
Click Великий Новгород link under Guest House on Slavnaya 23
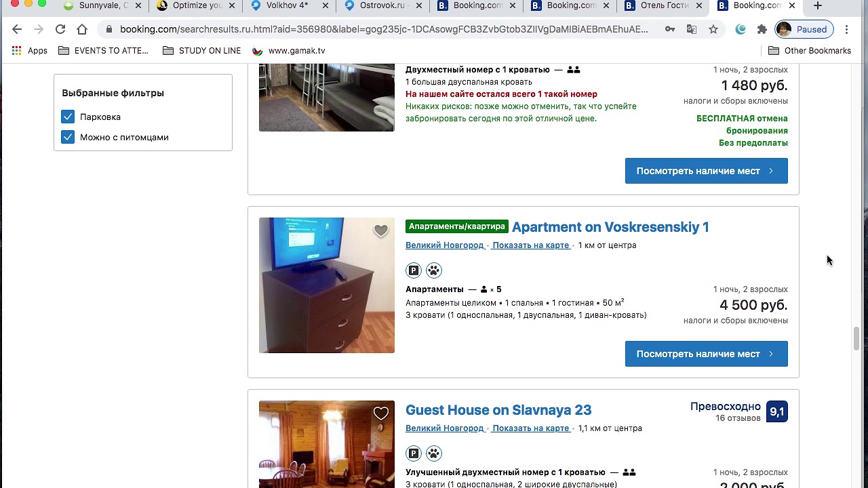pos(445,428)
